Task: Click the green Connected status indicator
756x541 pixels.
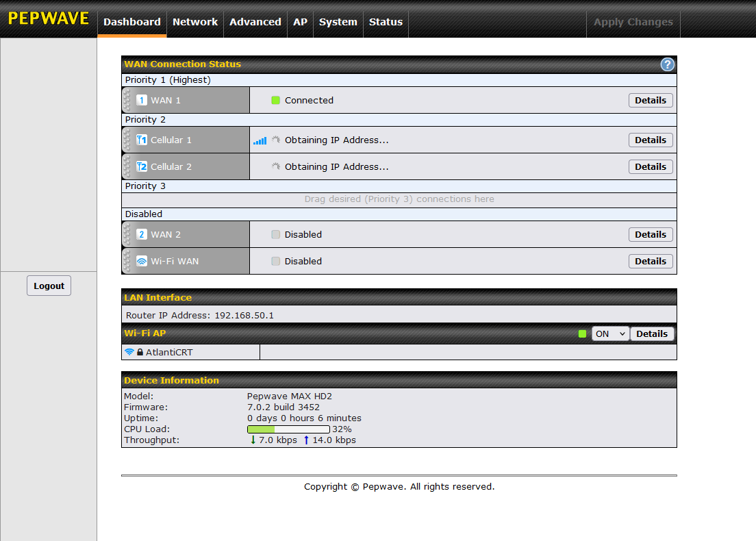Action: coord(275,100)
